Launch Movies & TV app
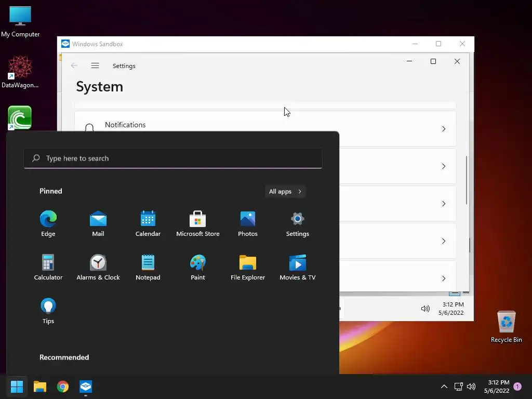 (298, 268)
